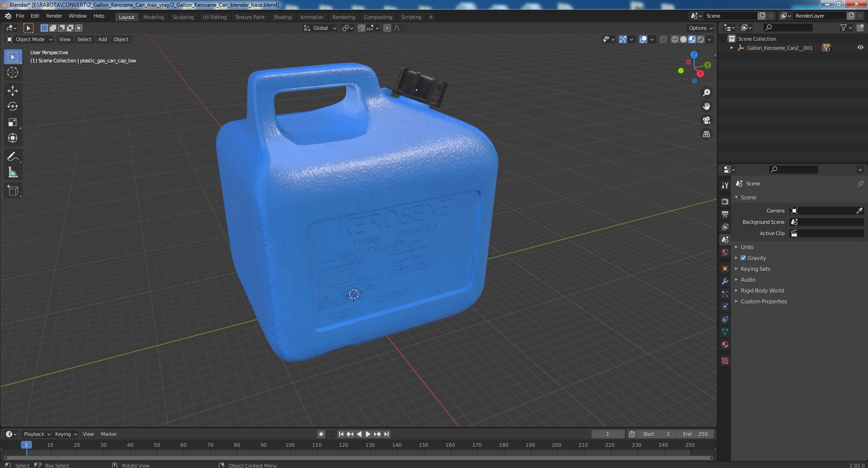This screenshot has width=868, height=468.
Task: Open the Object Constraints properties tab
Action: 725,319
